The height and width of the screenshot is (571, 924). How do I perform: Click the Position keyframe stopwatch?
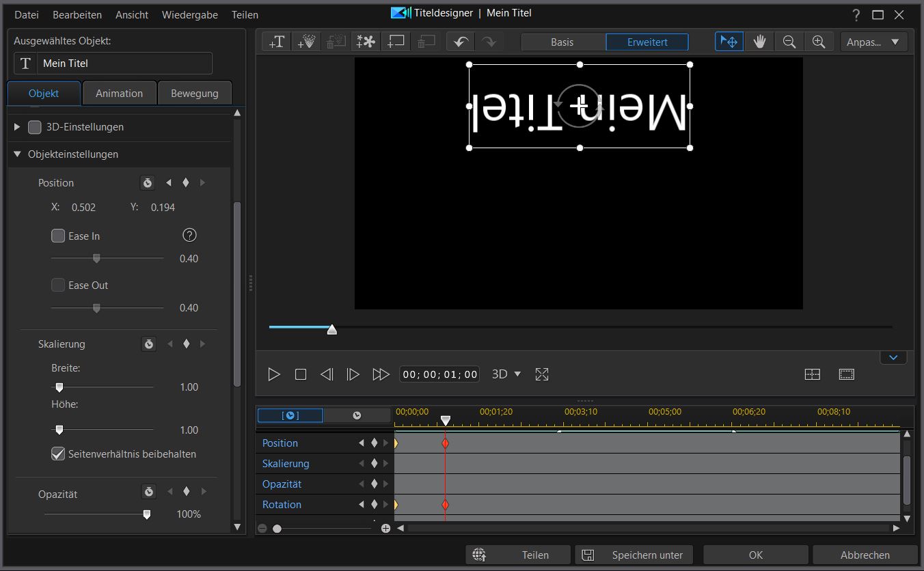tap(147, 182)
